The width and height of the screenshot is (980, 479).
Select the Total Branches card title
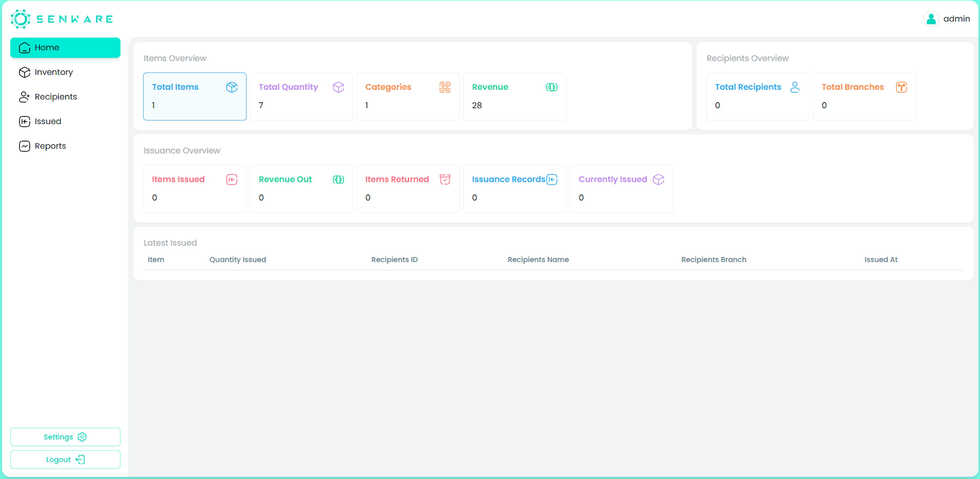pos(853,87)
